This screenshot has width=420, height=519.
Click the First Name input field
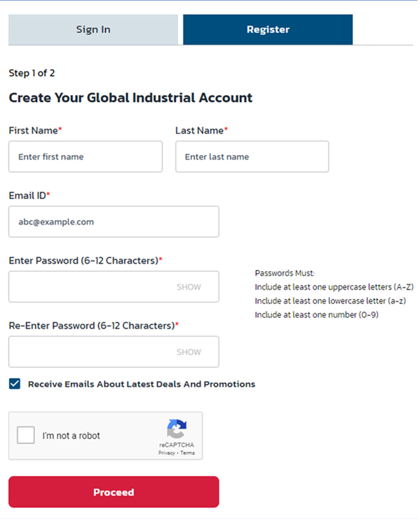click(85, 157)
